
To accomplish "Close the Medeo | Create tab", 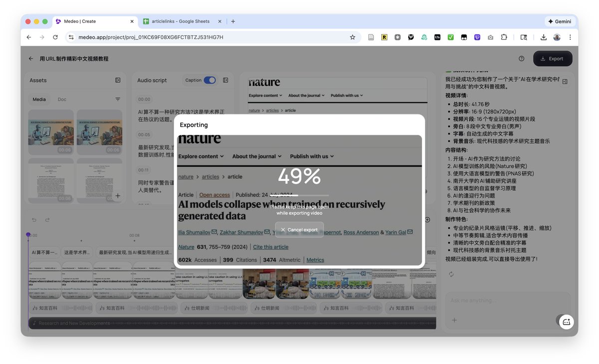I will click(132, 21).
